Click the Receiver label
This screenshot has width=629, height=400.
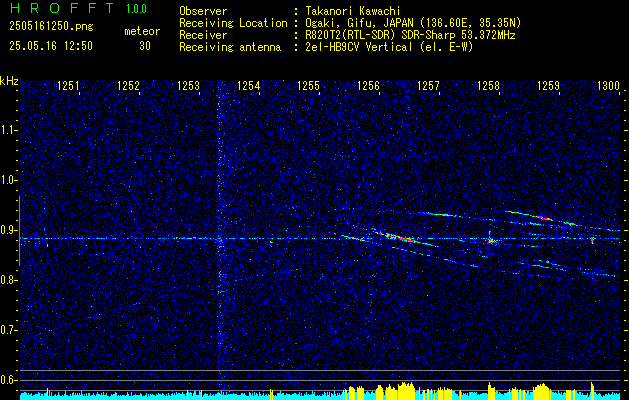[203, 35]
